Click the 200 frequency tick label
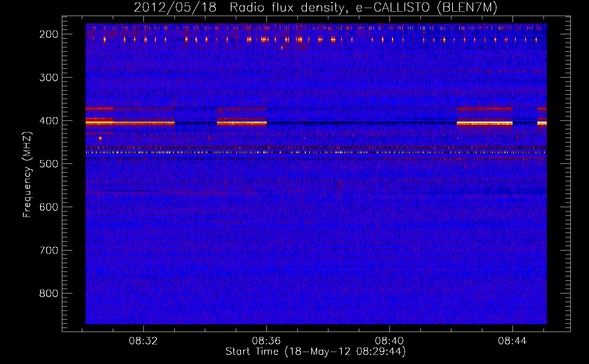Image resolution: width=589 pixels, height=364 pixels. point(49,34)
